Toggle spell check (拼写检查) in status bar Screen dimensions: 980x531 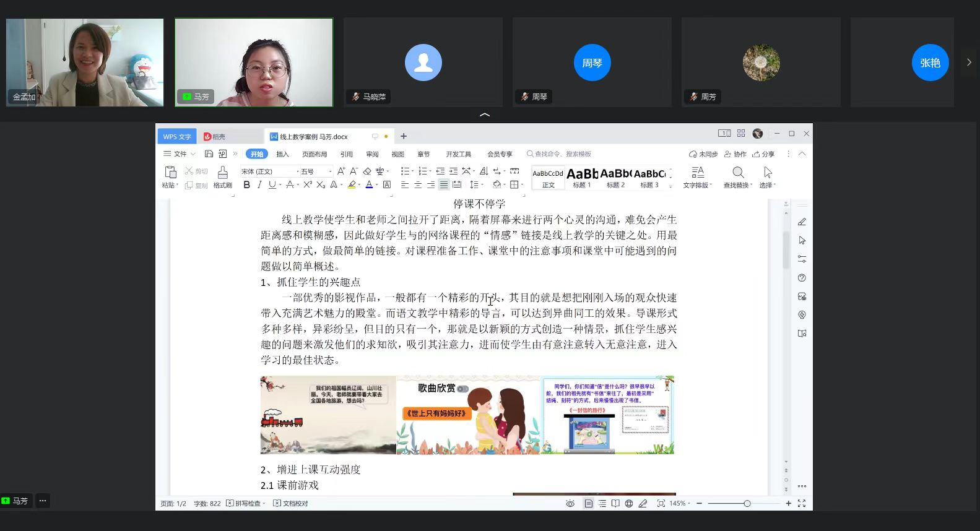pyautogui.click(x=246, y=504)
